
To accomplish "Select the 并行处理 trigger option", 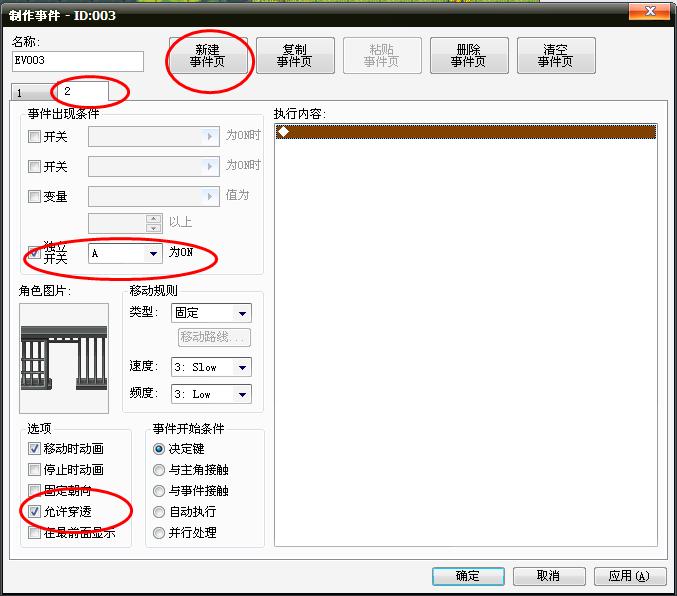I will point(159,533).
